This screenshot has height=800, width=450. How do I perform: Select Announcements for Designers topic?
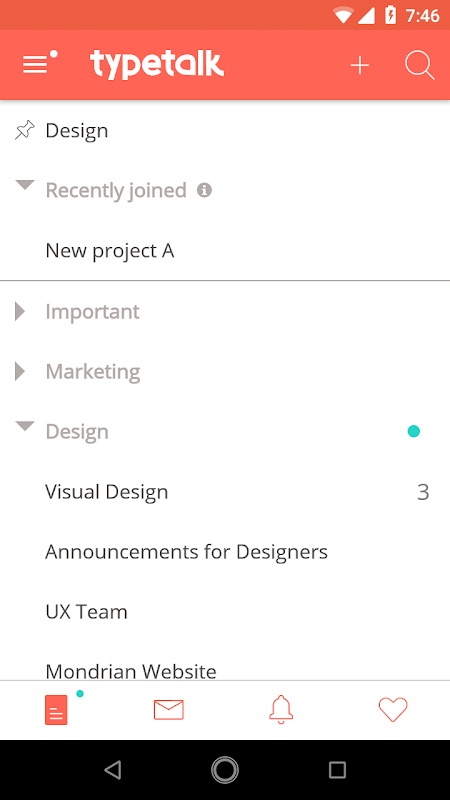[x=225, y=552]
